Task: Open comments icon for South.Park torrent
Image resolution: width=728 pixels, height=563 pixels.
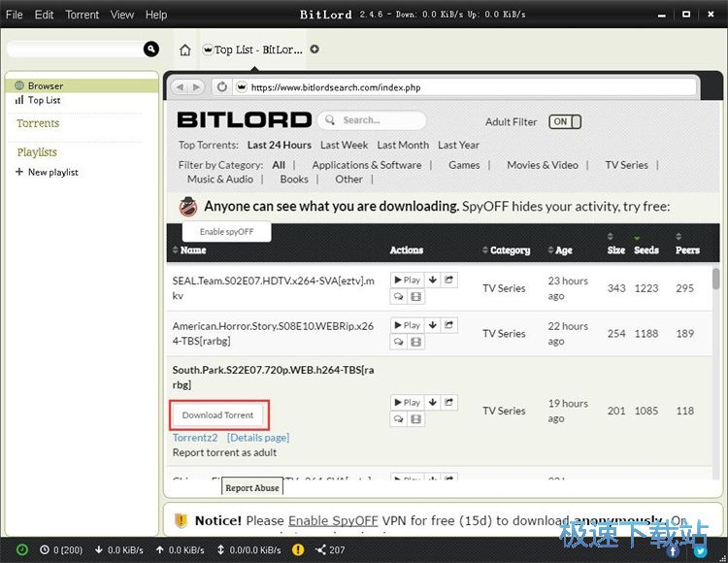Action: (398, 419)
